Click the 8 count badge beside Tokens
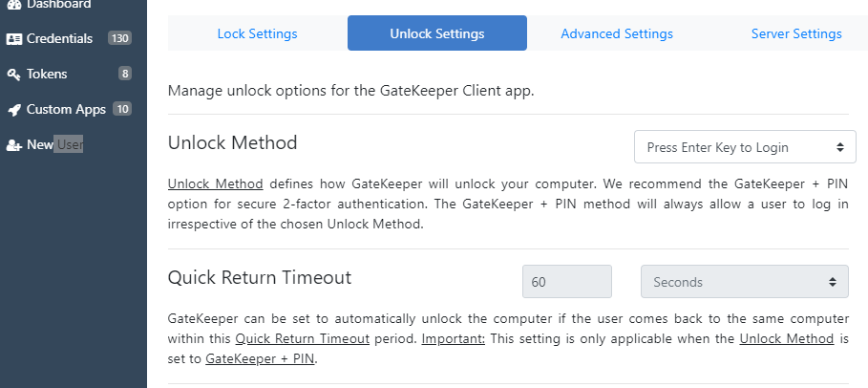 pos(125,75)
